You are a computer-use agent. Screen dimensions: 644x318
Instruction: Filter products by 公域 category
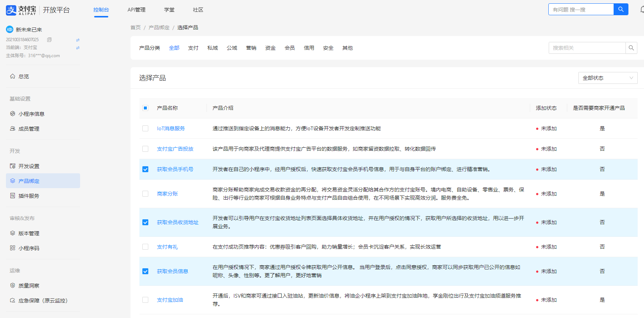(232, 48)
